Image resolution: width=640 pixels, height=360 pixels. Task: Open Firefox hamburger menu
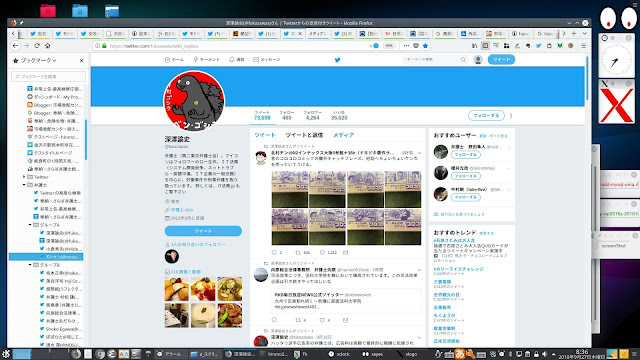coord(583,46)
